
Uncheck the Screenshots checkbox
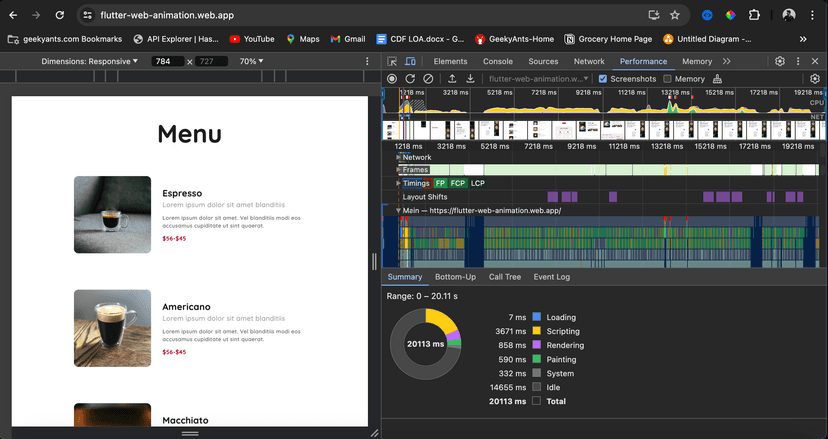coord(602,79)
